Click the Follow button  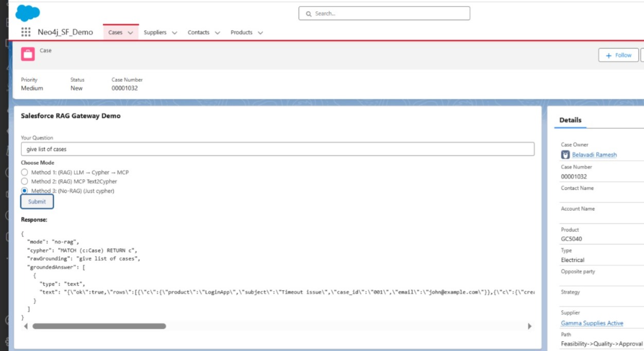[x=618, y=55]
